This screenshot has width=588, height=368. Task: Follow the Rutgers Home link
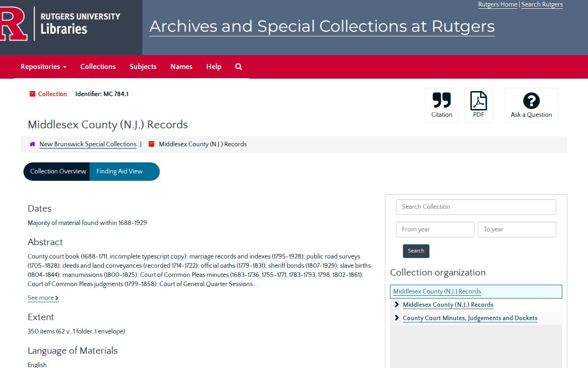coord(498,5)
